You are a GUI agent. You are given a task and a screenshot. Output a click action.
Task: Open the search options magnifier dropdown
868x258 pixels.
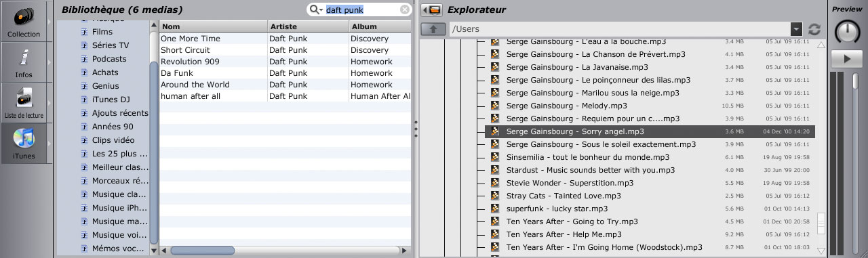(x=317, y=10)
